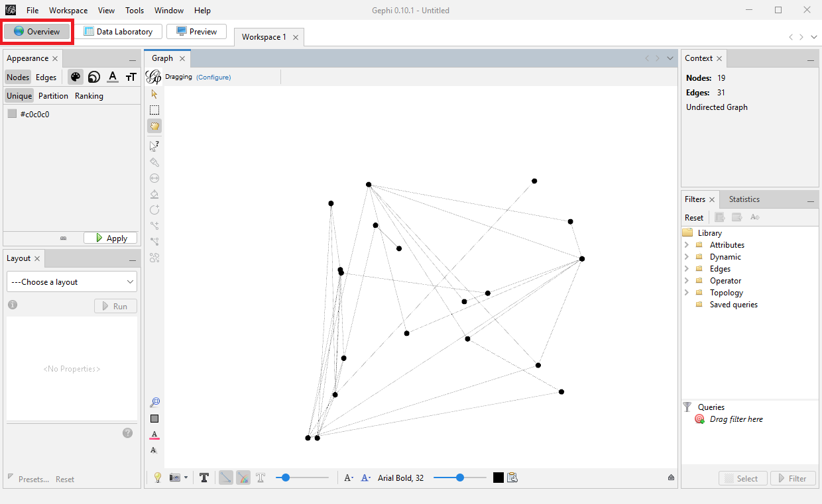822x504 pixels.
Task: Click the Apply button in Appearance
Action: [110, 237]
